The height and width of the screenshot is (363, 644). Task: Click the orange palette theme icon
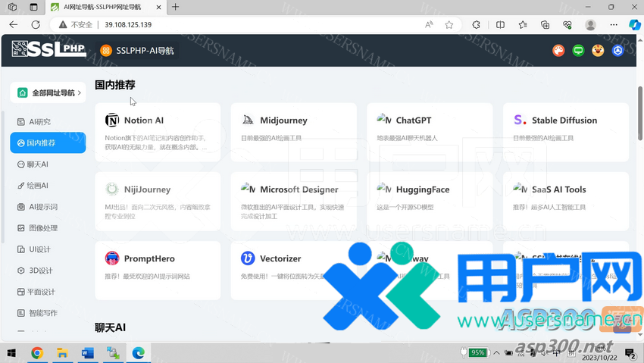558,51
